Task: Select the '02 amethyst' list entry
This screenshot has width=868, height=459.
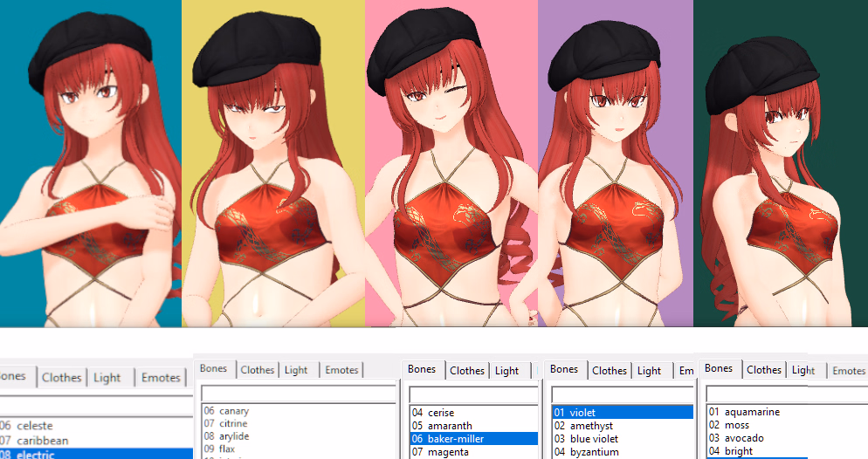Action: [623, 426]
